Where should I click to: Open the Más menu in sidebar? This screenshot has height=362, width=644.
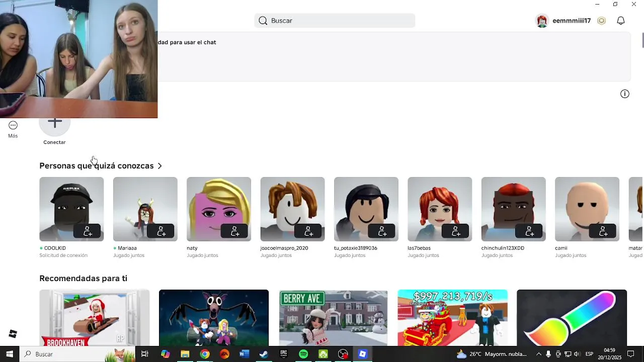(x=13, y=130)
